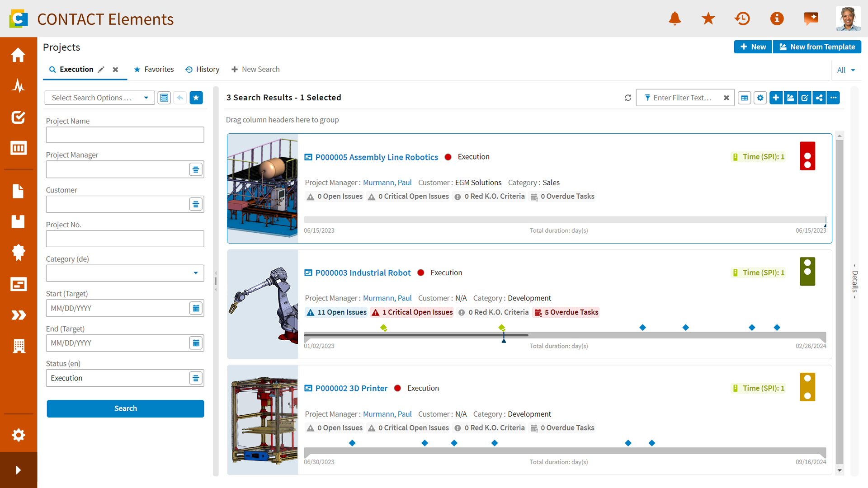Viewport: 868px width, 488px height.
Task: Click the share icon in results toolbar
Action: point(819,98)
